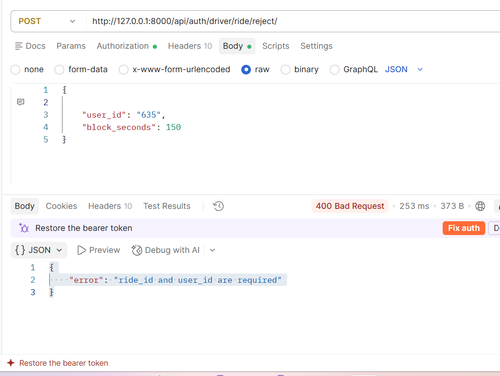The width and height of the screenshot is (500, 376).
Task: Select the request Body tab
Action: (237, 46)
